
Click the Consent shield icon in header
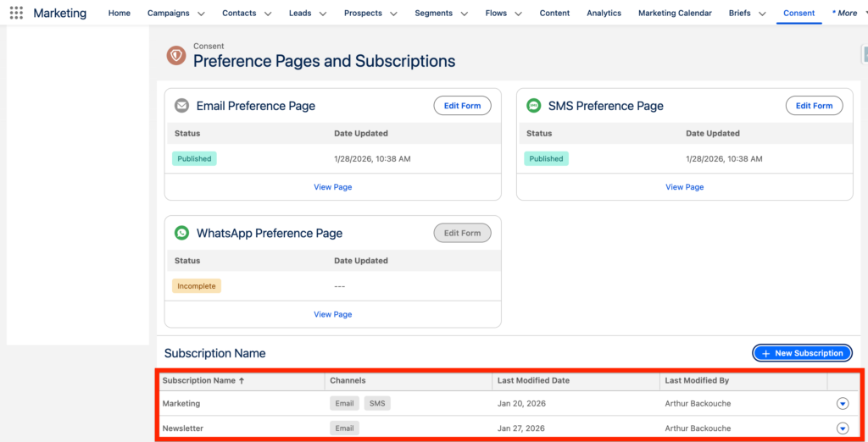click(175, 56)
